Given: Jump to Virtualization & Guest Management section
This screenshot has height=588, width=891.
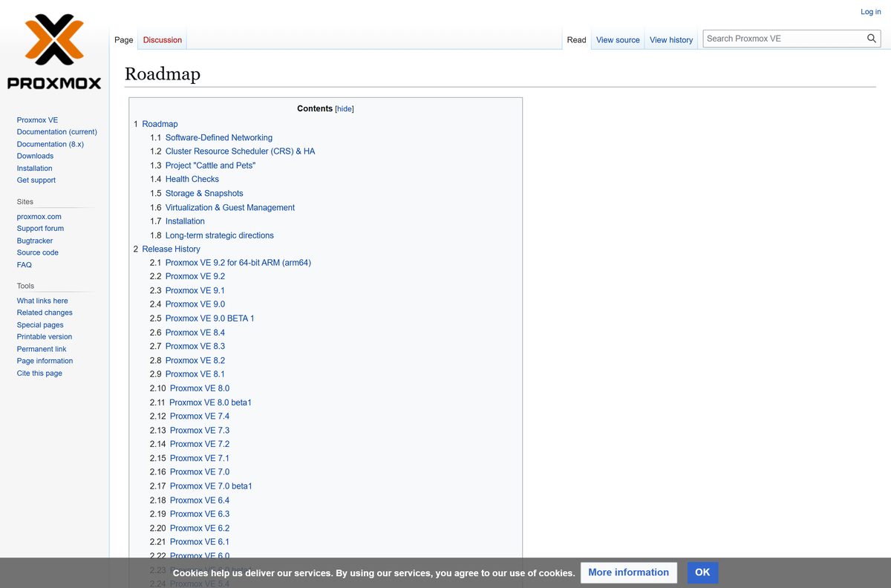Looking at the screenshot, I should pos(230,208).
